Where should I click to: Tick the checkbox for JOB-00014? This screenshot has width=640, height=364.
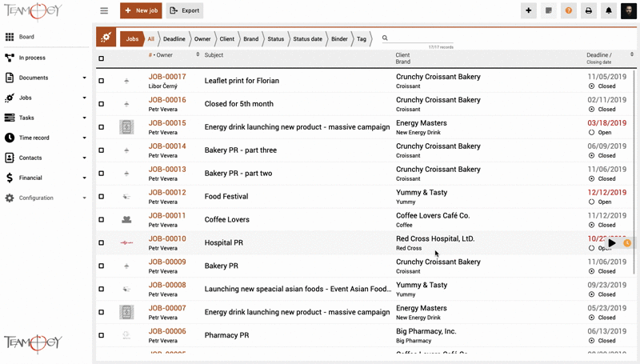(x=102, y=150)
